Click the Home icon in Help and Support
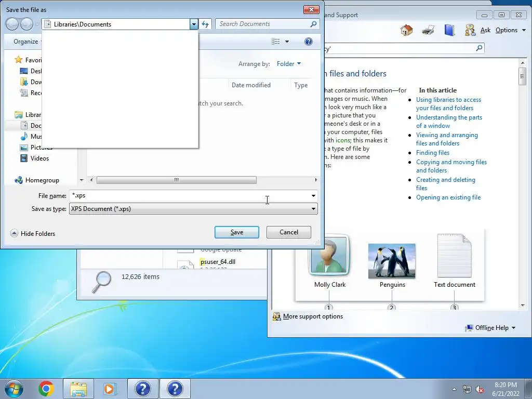532x399 pixels. 406,30
